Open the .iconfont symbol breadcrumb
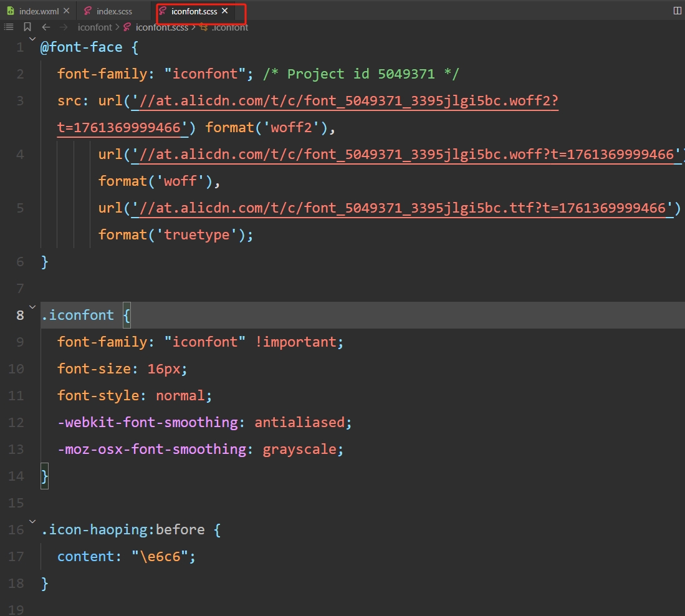 coord(229,27)
